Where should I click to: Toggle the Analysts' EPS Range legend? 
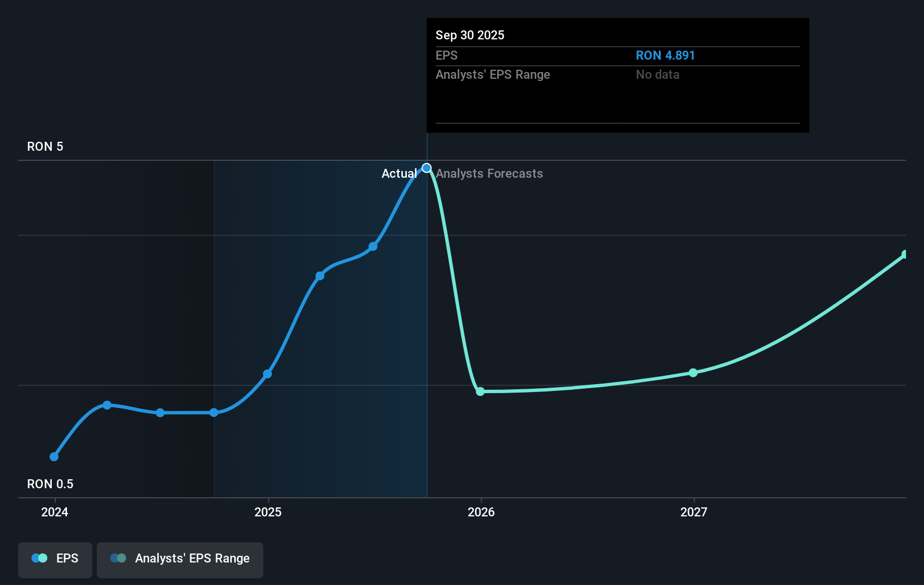[180, 560]
